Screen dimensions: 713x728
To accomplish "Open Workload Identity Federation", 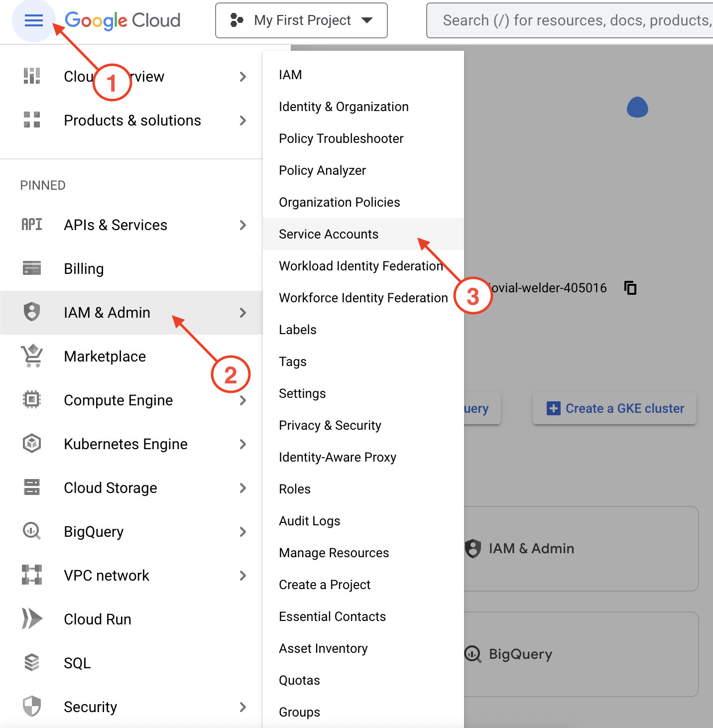I will (363, 266).
